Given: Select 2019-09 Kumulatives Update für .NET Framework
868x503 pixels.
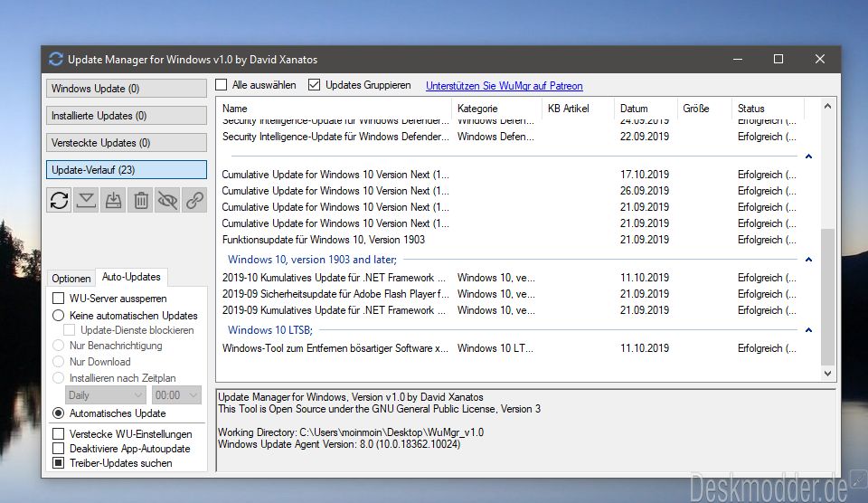Looking at the screenshot, I should pyautogui.click(x=509, y=310).
